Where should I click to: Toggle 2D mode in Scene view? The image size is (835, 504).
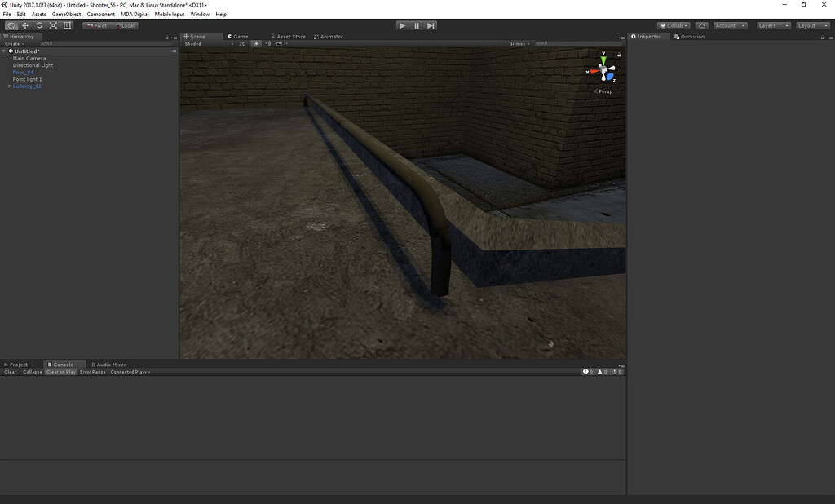point(244,43)
